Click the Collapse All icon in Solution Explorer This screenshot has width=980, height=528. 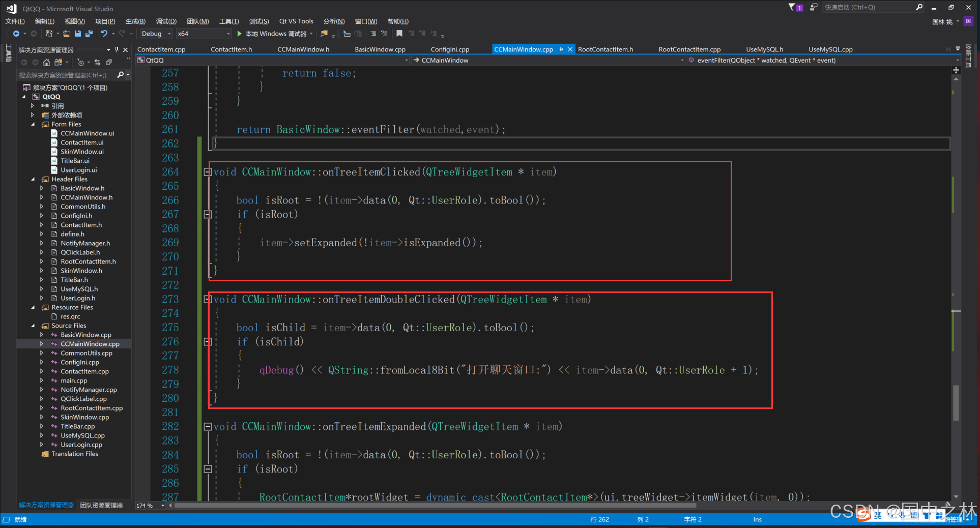coord(108,62)
